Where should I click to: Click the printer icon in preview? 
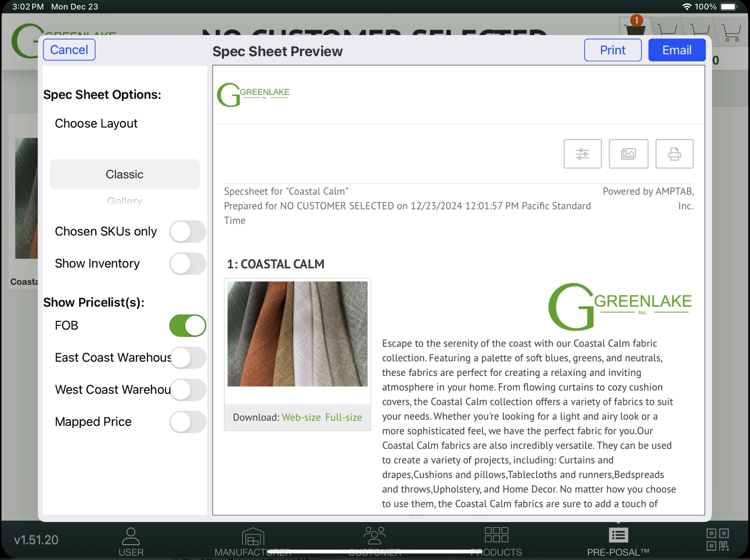click(674, 154)
